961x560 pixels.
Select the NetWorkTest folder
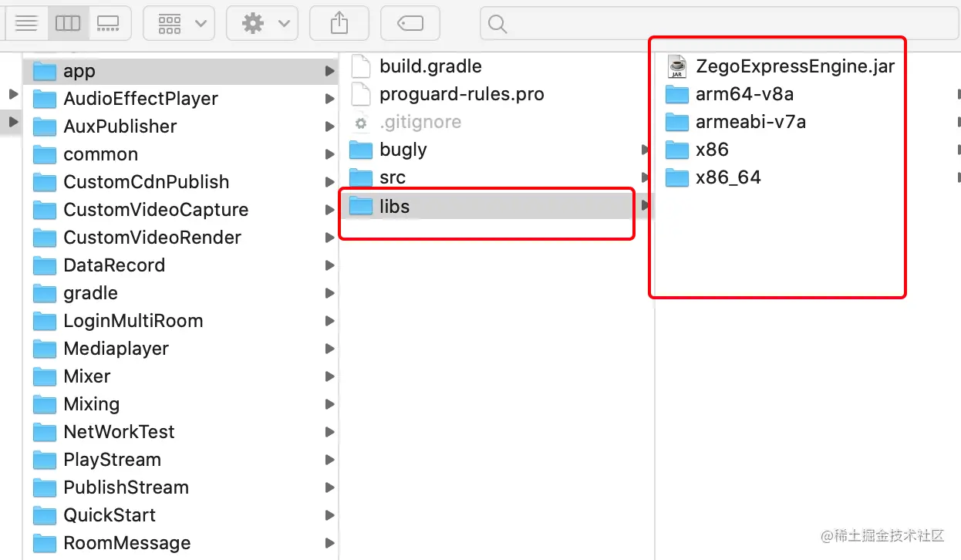click(x=181, y=432)
